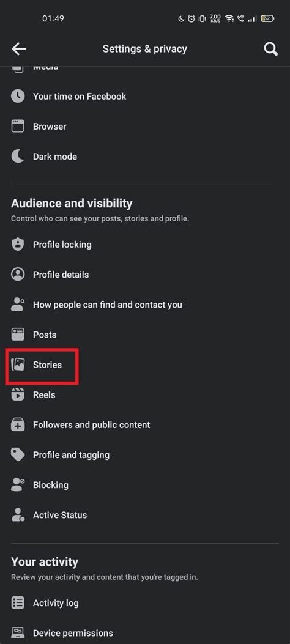Tap the Reels clapper icon
Image resolution: width=290 pixels, height=644 pixels.
pos(18,394)
